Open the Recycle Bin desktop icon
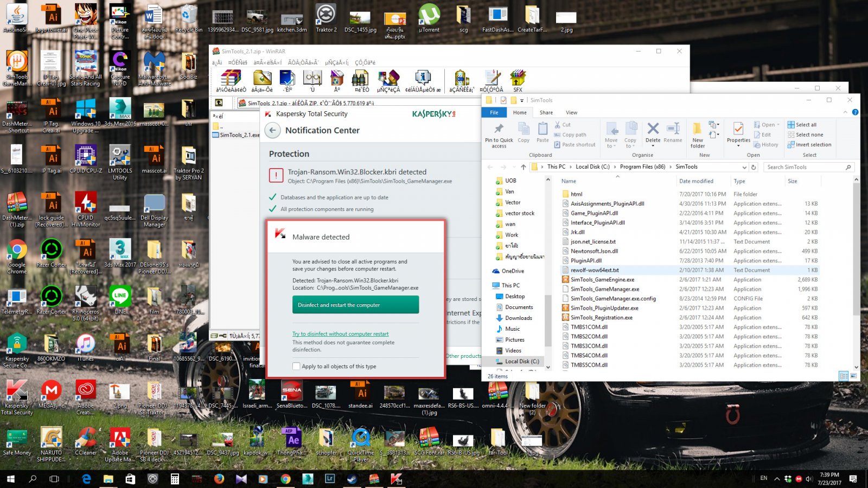 189,18
